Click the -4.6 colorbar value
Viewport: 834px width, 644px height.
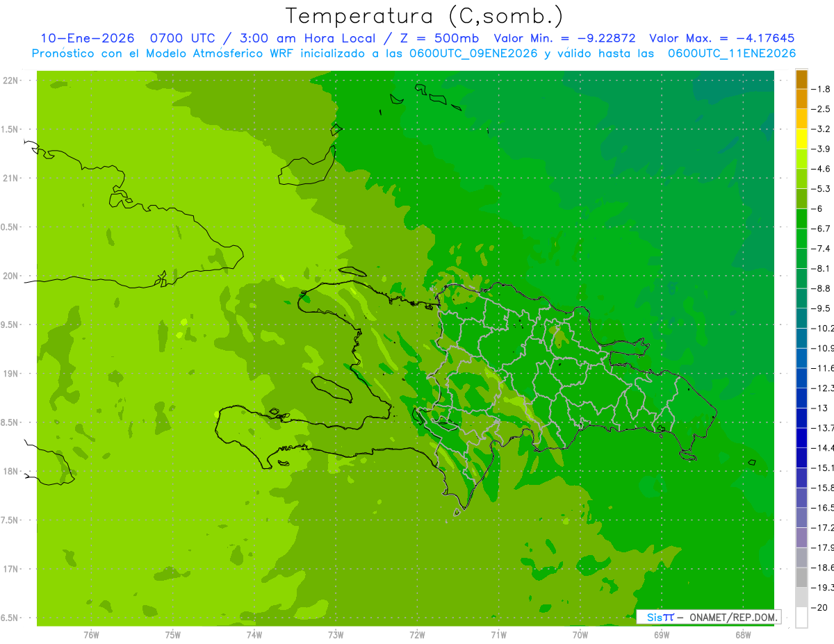tap(821, 169)
